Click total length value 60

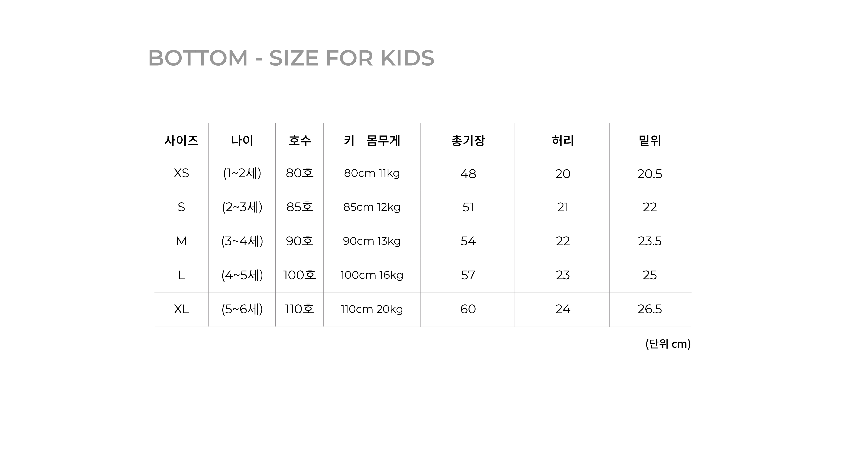click(468, 309)
